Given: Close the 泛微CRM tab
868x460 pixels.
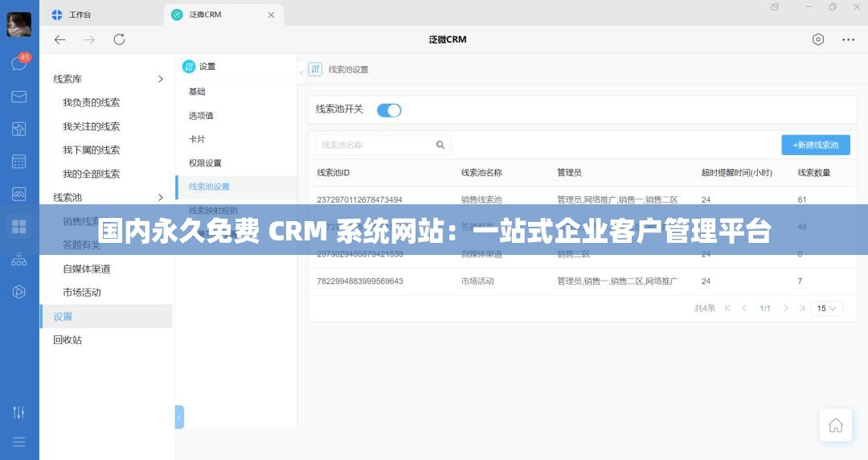Looking at the screenshot, I should [272, 15].
